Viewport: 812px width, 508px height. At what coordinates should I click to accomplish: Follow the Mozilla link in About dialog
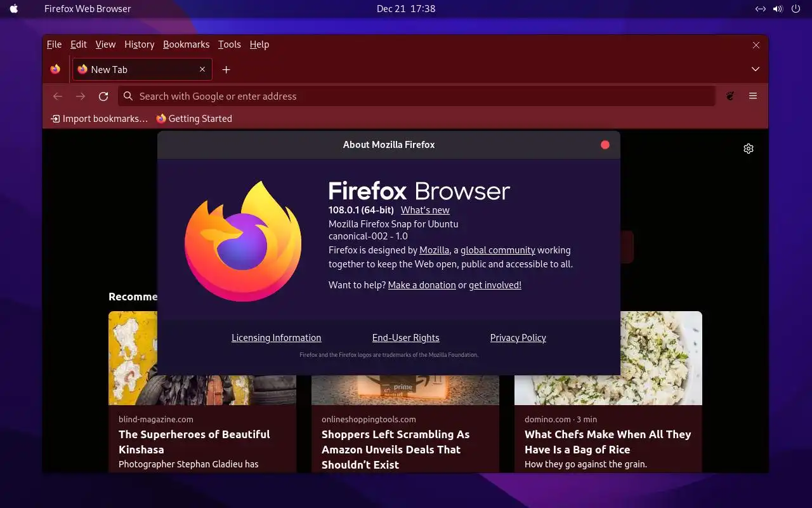pos(435,250)
